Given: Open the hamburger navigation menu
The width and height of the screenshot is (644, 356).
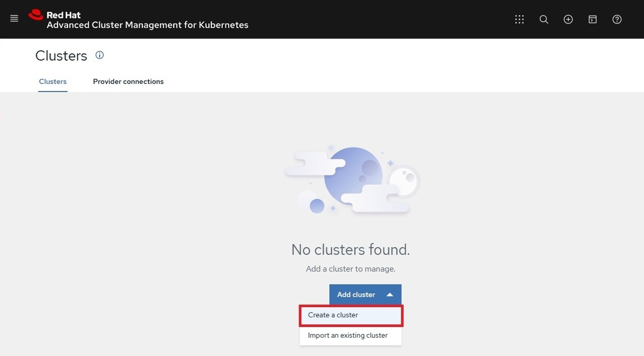Looking at the screenshot, I should pos(14,19).
